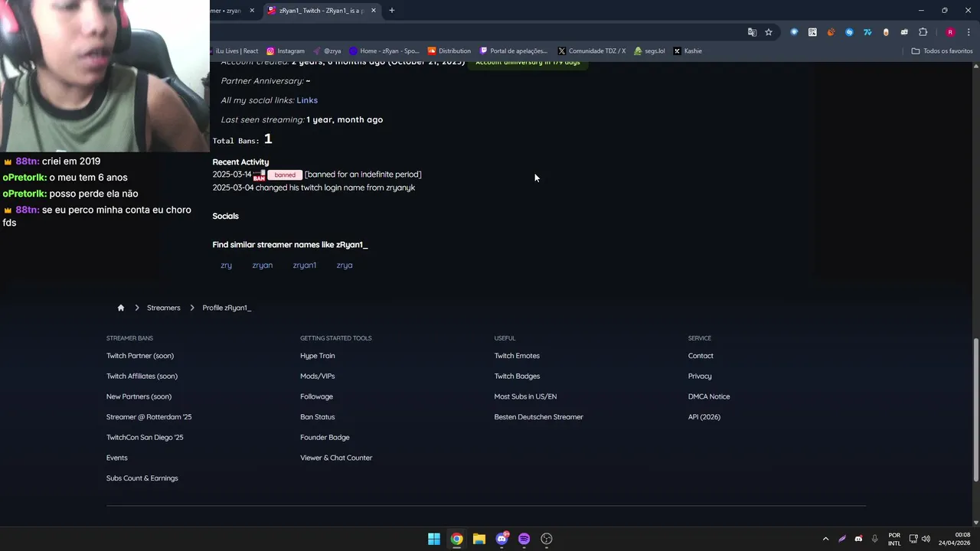Open the Instagram bookmark

(286, 51)
